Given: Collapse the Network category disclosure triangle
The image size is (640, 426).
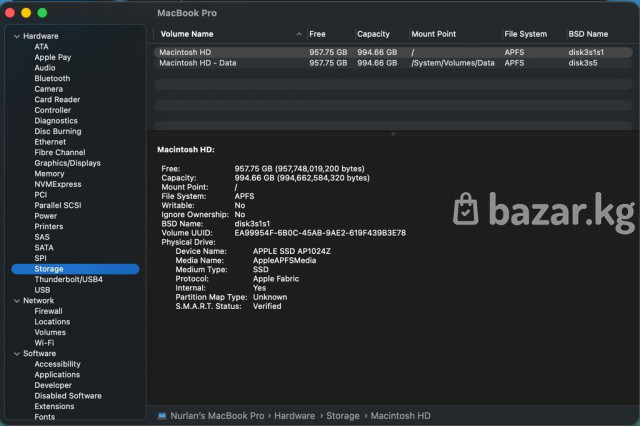Looking at the screenshot, I should [15, 300].
